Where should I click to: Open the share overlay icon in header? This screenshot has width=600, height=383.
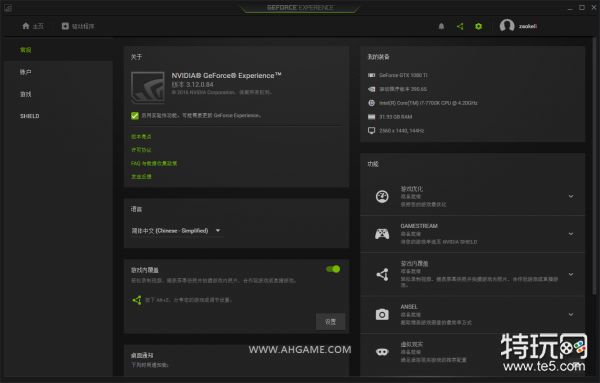460,26
